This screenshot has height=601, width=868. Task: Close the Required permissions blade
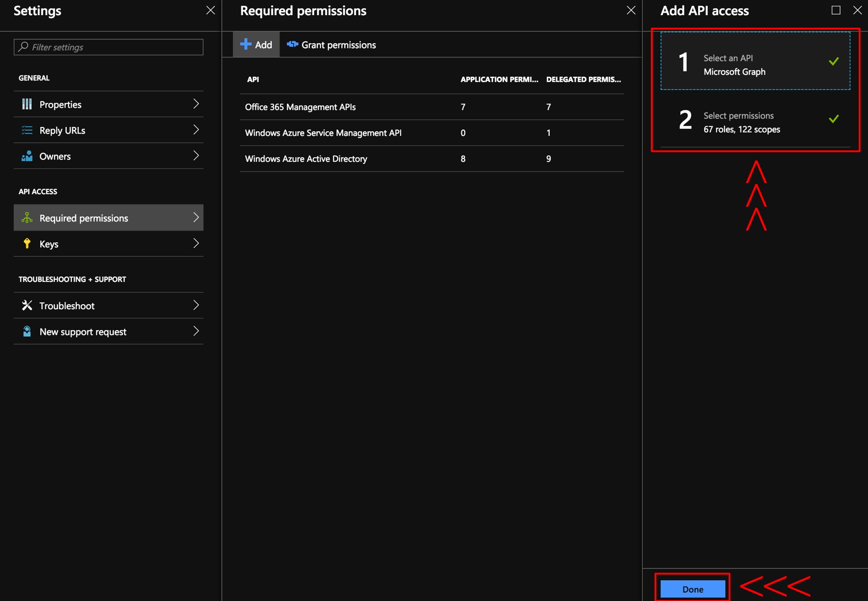pyautogui.click(x=631, y=10)
